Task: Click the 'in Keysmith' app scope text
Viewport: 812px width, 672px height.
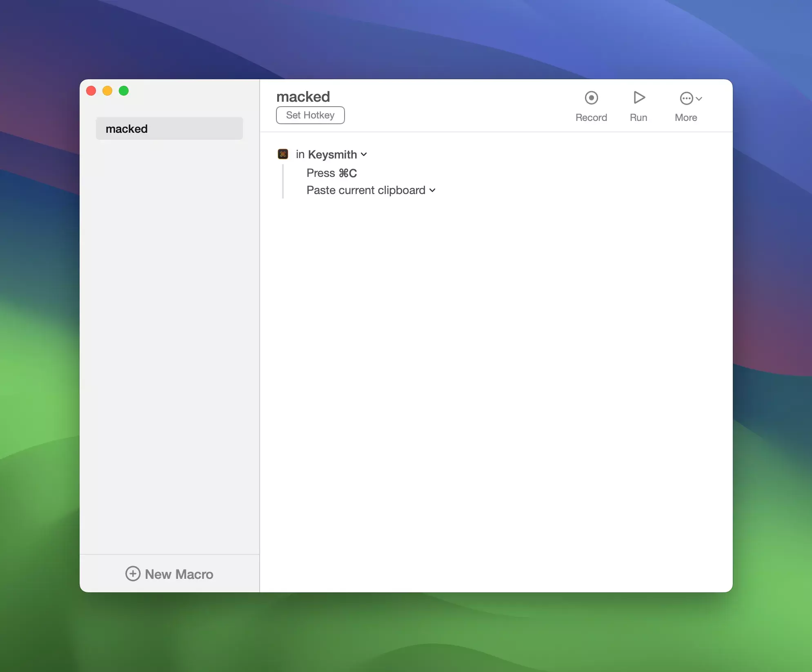Action: pyautogui.click(x=326, y=154)
